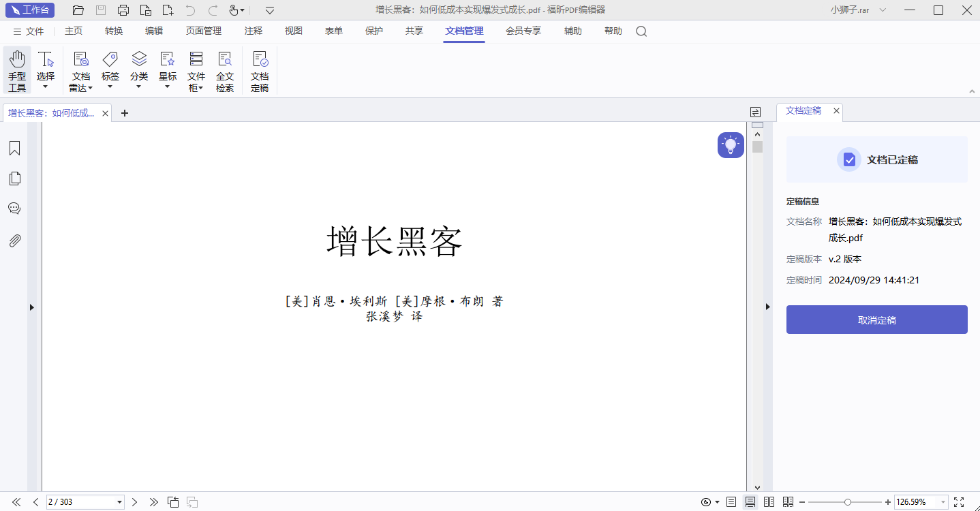Click the Full-text Search (全文检索) icon
The height and width of the screenshot is (511, 980).
[x=224, y=70]
